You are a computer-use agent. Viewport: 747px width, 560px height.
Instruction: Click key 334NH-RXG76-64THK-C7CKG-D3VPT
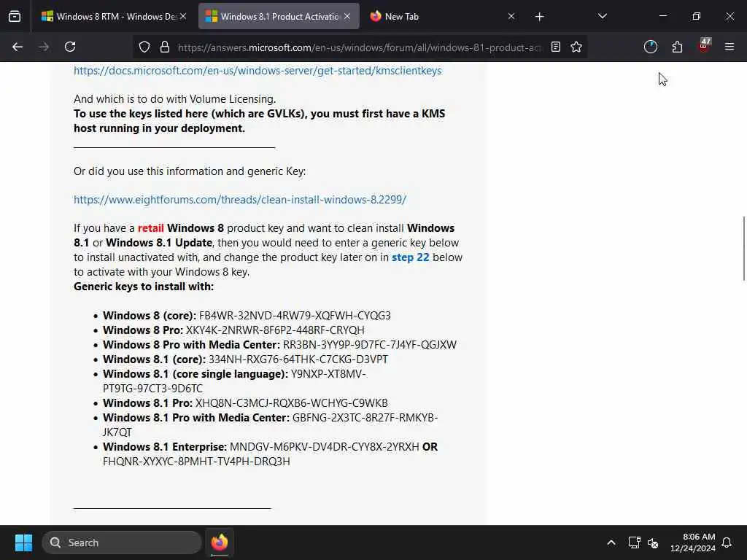[x=298, y=359]
